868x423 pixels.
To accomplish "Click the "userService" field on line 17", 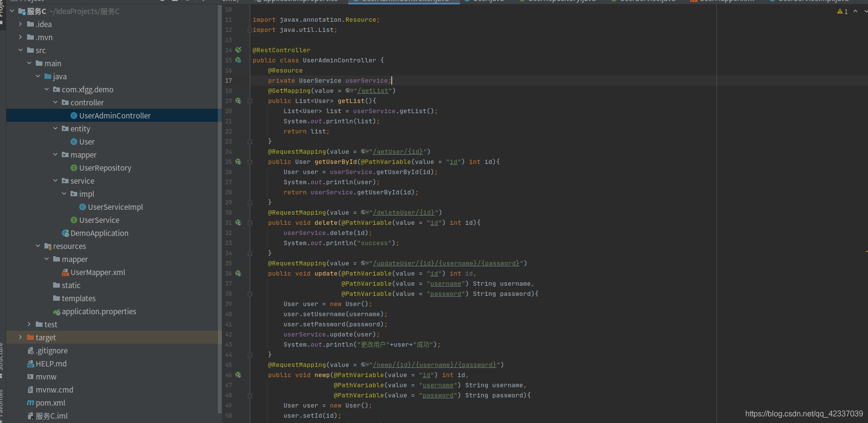I will pyautogui.click(x=366, y=80).
